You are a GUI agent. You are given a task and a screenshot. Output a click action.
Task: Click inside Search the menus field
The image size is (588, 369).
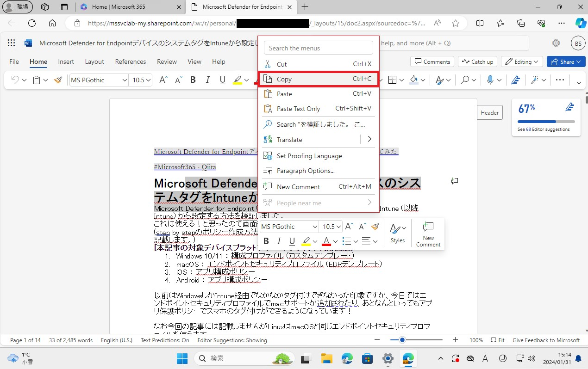tap(319, 48)
